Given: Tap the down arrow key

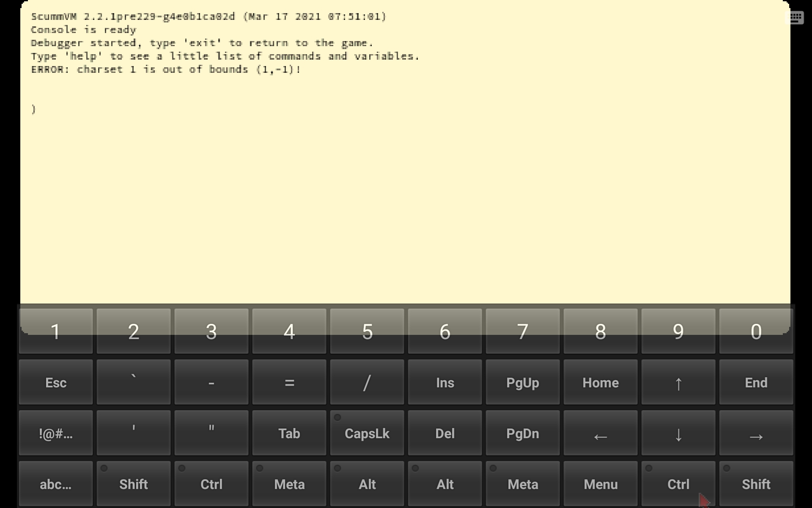Looking at the screenshot, I should coord(678,433).
